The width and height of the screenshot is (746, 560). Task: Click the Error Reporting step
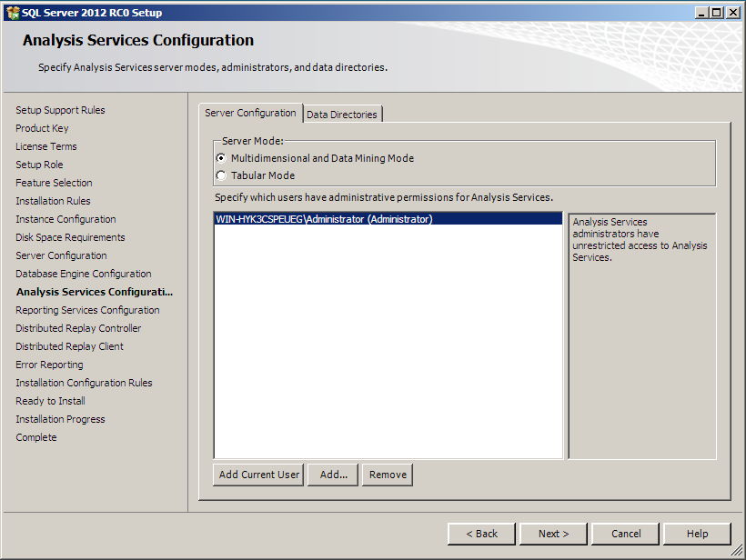[49, 365]
